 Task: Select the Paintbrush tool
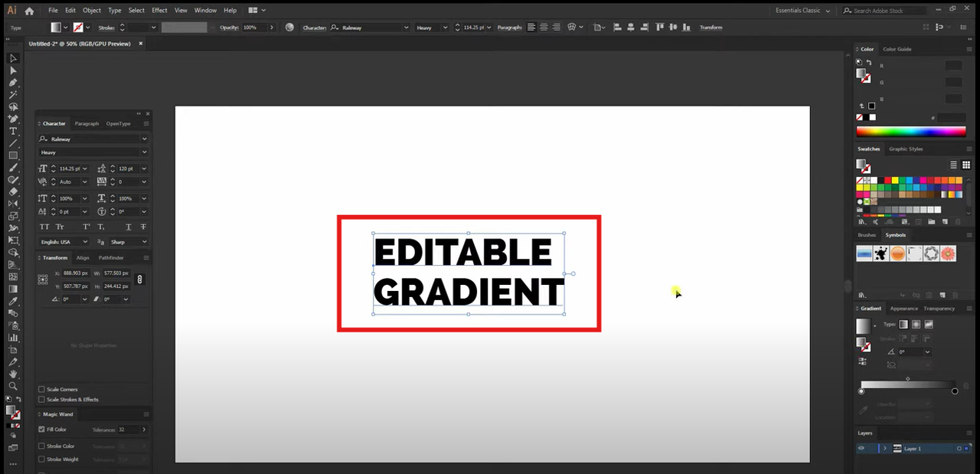coord(13,168)
